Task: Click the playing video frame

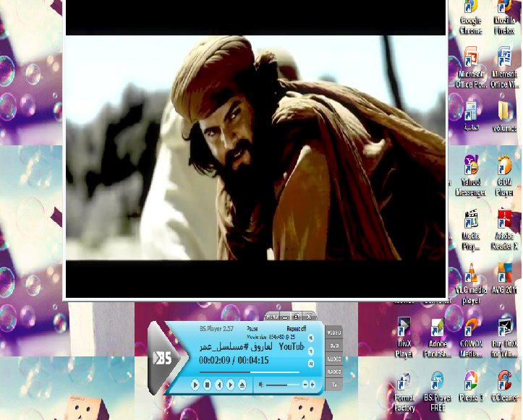Action: point(255,147)
